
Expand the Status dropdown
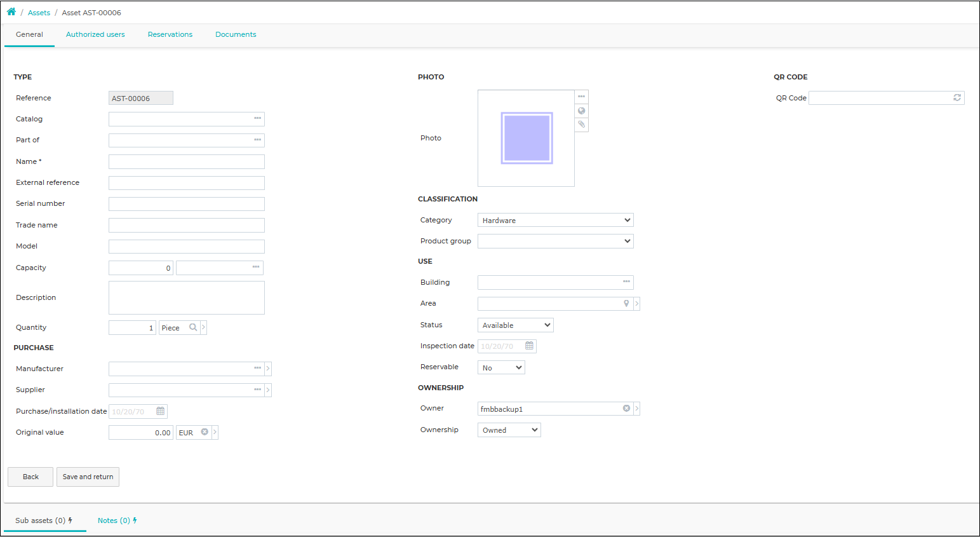click(x=516, y=325)
